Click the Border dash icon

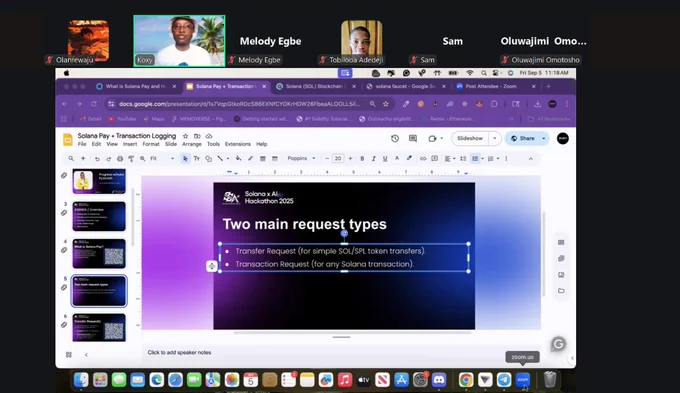tap(275, 158)
